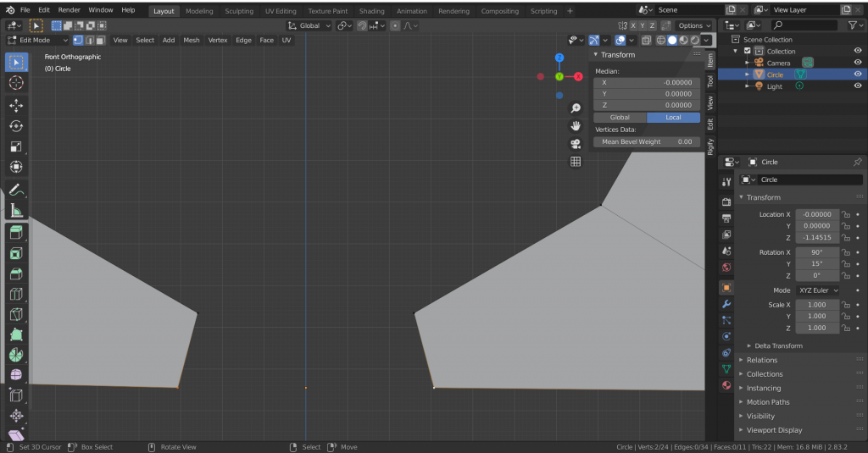Switch to the UV Editing workspace tab
The width and height of the screenshot is (868, 453).
pyautogui.click(x=281, y=11)
